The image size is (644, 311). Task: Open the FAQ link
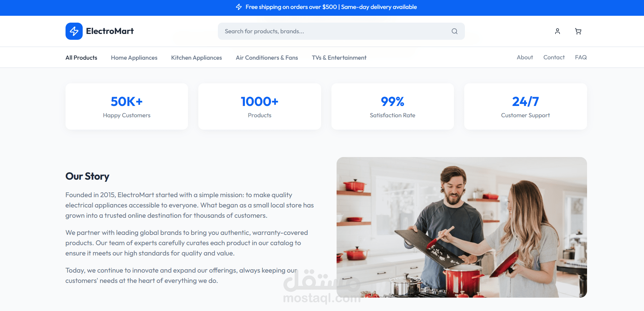581,57
